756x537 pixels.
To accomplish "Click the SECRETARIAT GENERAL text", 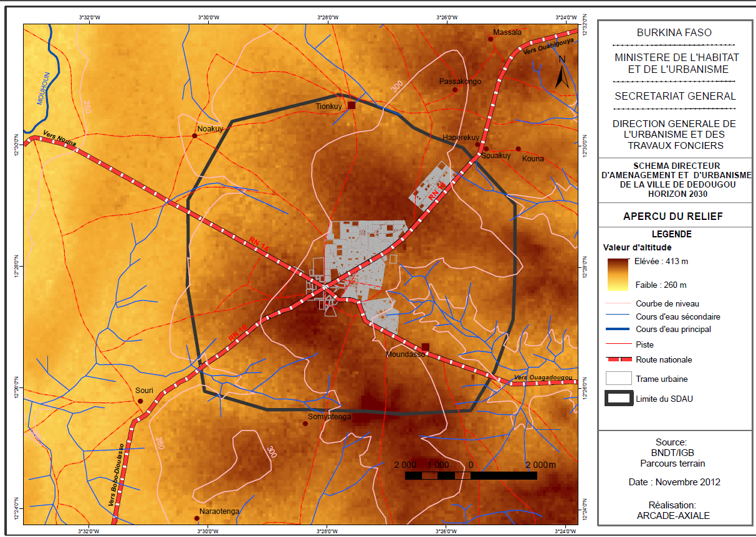I will point(675,96).
